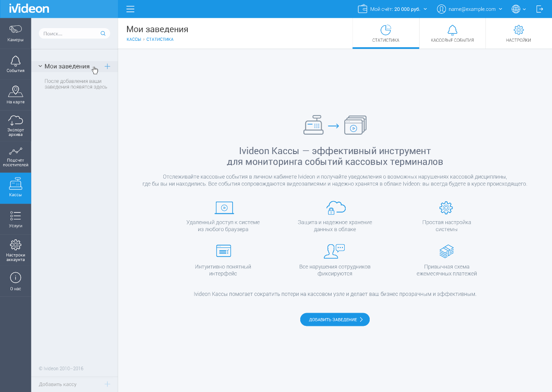Image resolution: width=552 pixels, height=392 pixels.
Task: Open the О нас info section
Action: click(15, 281)
